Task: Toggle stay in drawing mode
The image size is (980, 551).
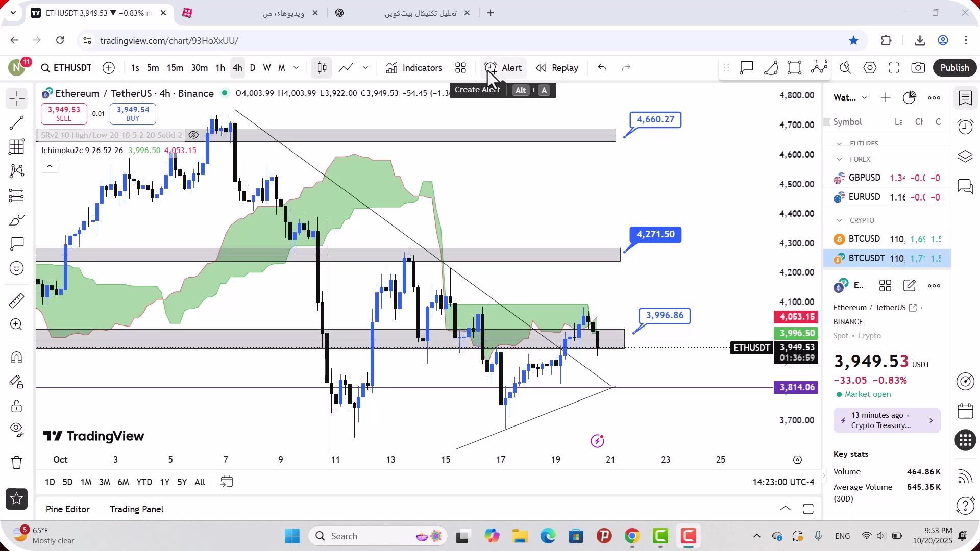Action: 17,382
